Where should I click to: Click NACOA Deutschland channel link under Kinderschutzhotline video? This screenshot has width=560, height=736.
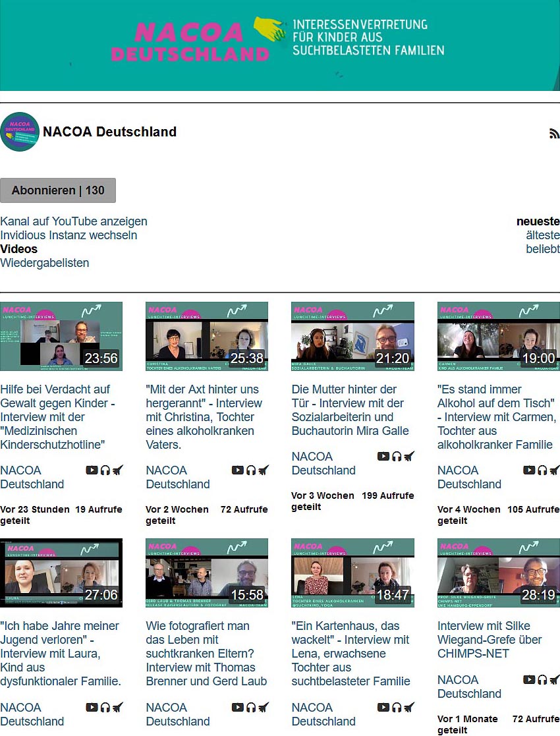click(x=32, y=477)
